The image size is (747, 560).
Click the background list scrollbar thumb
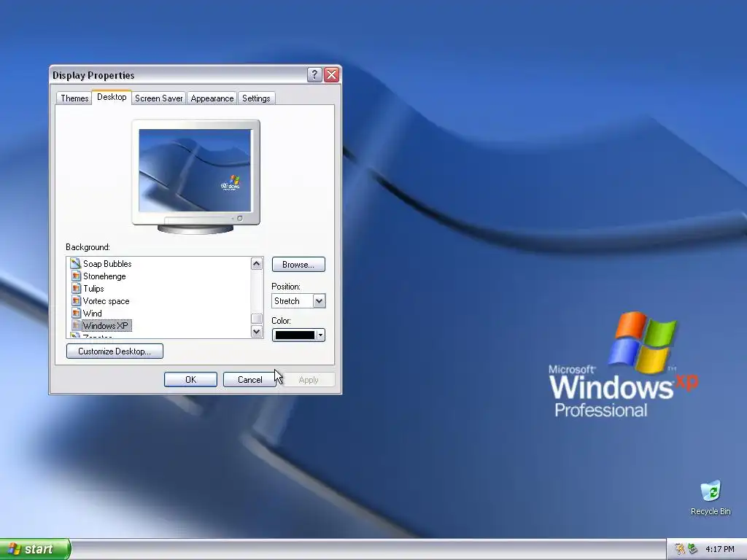click(257, 319)
